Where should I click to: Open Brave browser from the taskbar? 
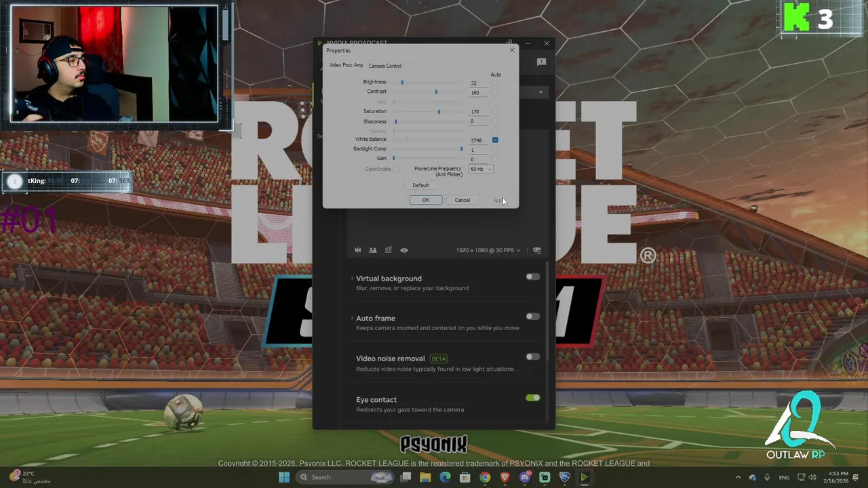505,477
